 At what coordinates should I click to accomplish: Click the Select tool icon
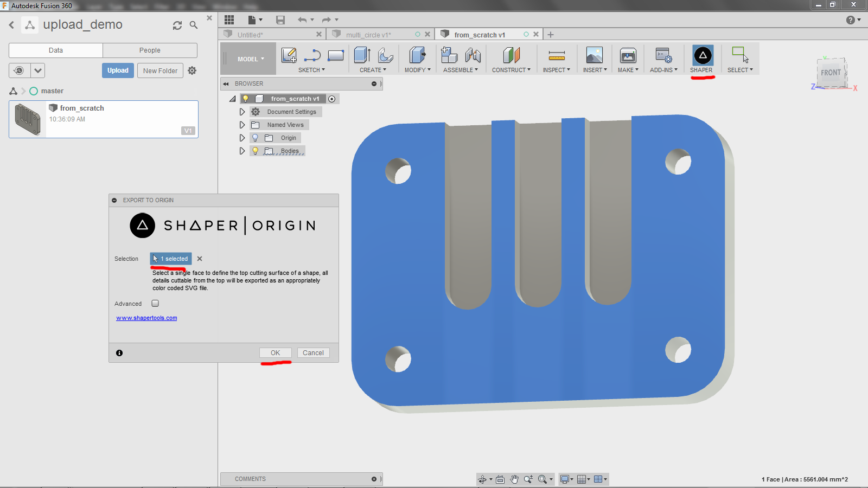(740, 55)
